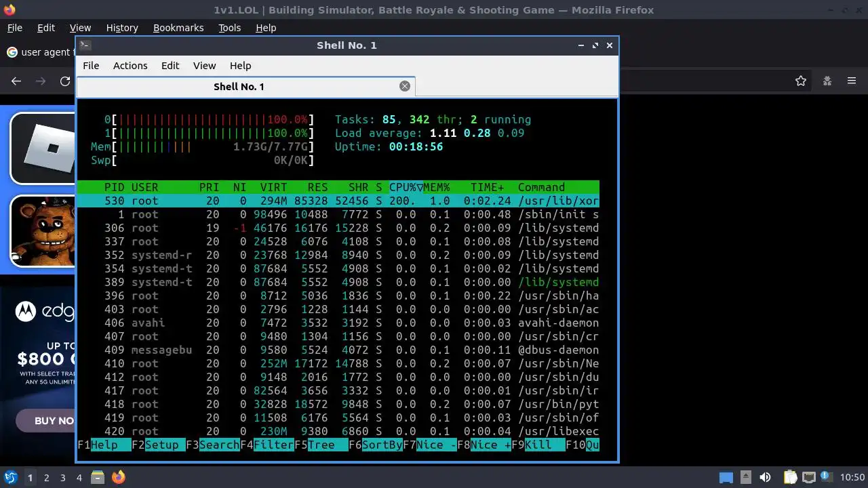Click the show desktop icon in the tray

click(x=726, y=477)
